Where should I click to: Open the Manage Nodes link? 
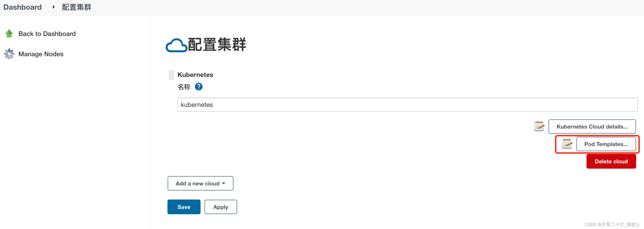pyautogui.click(x=41, y=54)
